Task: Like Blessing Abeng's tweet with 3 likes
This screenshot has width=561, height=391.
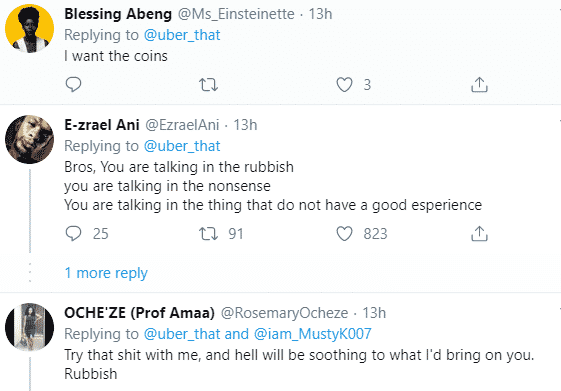Action: (x=344, y=85)
